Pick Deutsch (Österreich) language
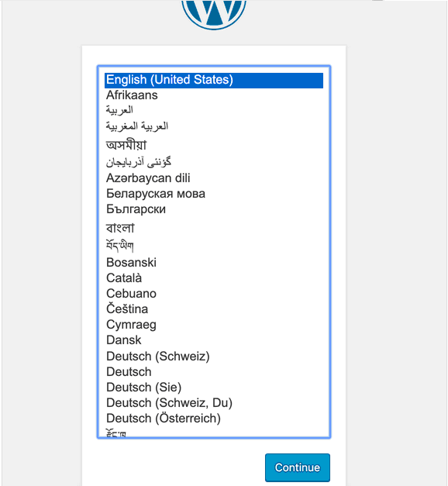448x486 pixels. [x=214, y=418]
